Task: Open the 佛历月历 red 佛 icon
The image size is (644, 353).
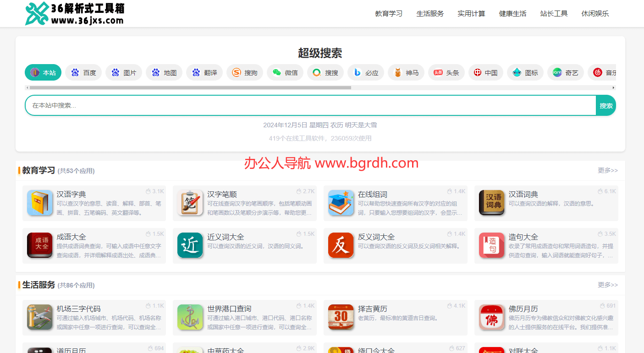Action: click(492, 317)
